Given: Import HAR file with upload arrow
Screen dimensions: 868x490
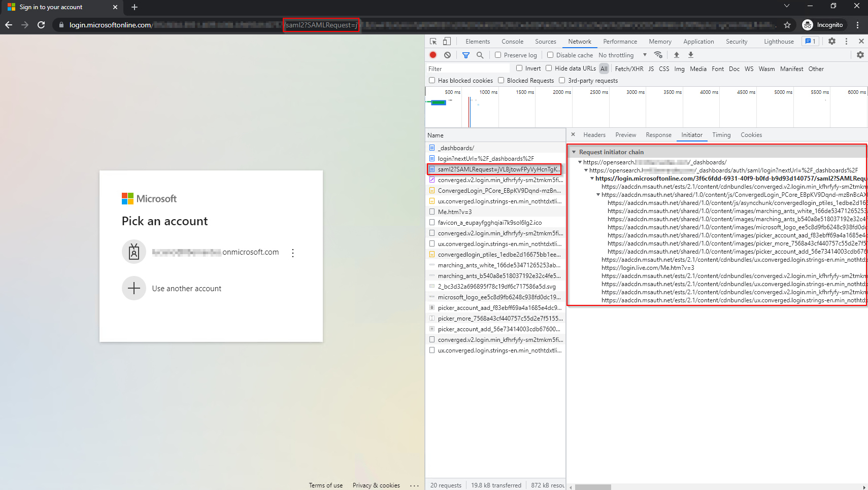Looking at the screenshot, I should tap(677, 55).
